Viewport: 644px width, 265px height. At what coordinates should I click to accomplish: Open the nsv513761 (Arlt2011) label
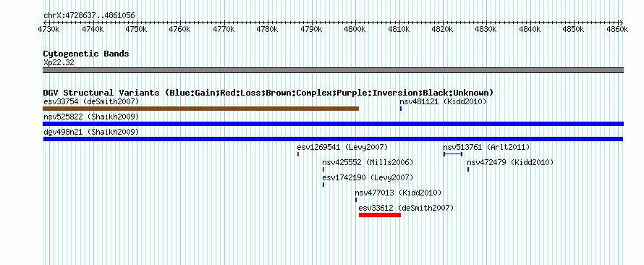coord(487,147)
